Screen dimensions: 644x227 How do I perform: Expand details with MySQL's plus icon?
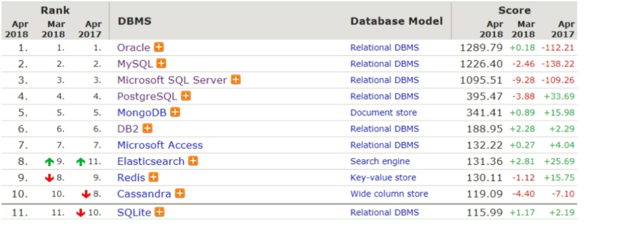[x=161, y=64]
